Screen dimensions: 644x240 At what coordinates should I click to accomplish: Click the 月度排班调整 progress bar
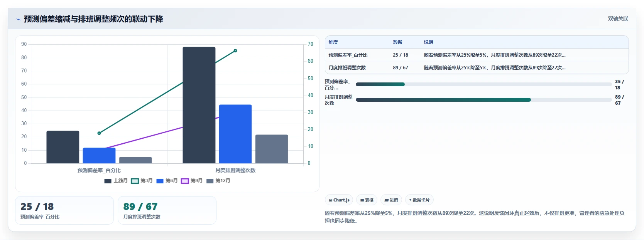(x=483, y=100)
